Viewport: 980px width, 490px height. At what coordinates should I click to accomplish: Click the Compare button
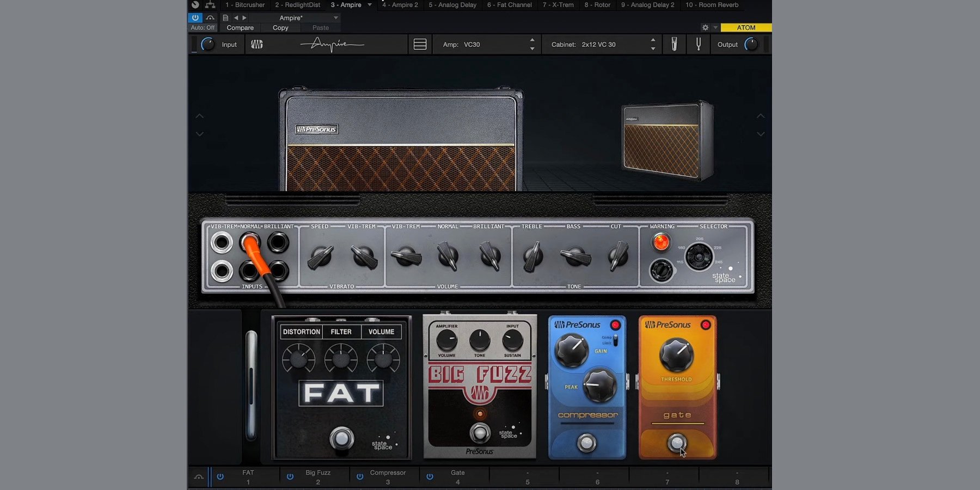click(240, 28)
